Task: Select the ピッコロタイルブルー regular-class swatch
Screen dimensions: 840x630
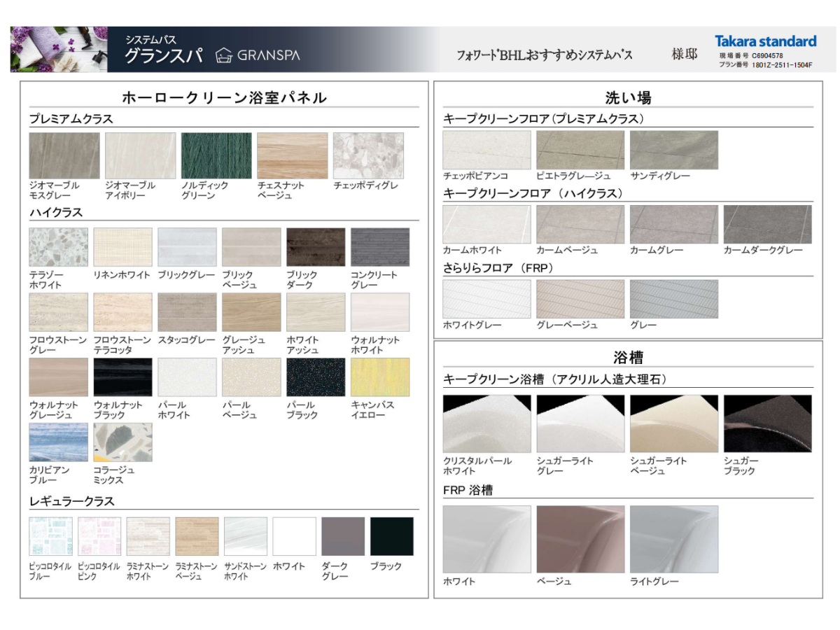Action: pos(50,536)
